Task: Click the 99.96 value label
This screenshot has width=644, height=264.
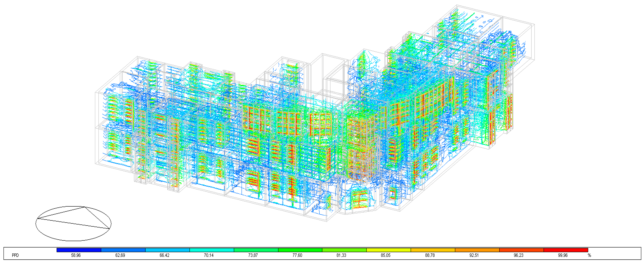Action: point(563,256)
